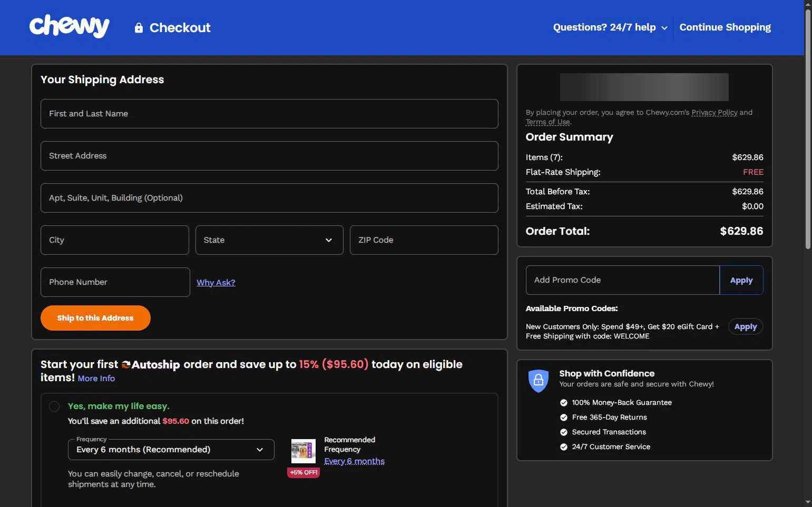This screenshot has height=507, width=812.
Task: Focus the Add Promo Code field
Action: tap(622, 280)
